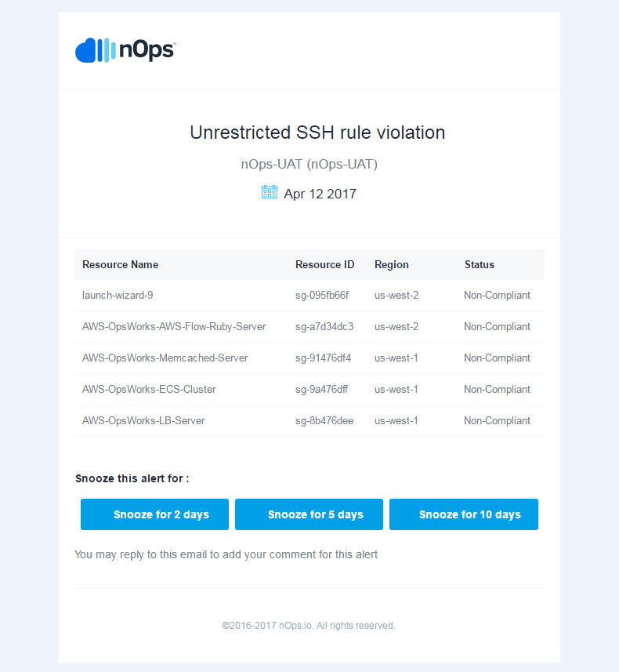
Task: Click us-west-1 region in ECS-Cluster row
Action: coord(396,389)
